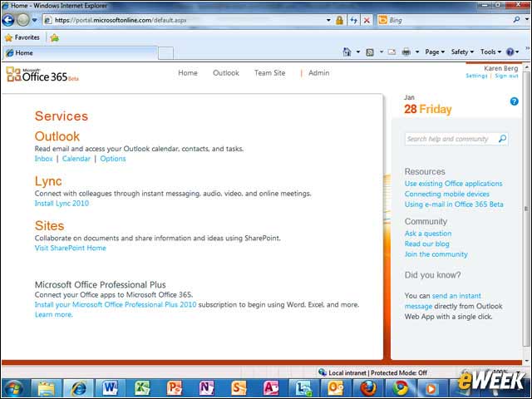
Task: Click the Refresh icon in address bar
Action: pos(353,20)
